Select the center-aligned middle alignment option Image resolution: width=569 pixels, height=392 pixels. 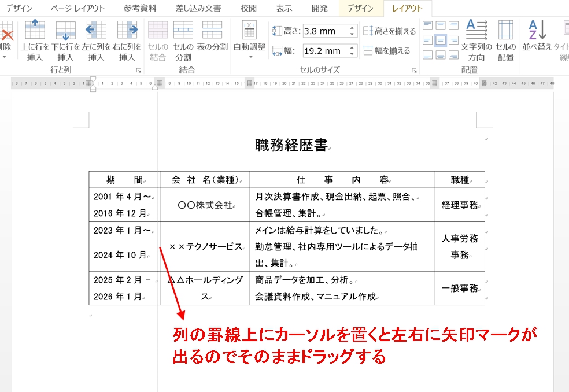click(441, 40)
